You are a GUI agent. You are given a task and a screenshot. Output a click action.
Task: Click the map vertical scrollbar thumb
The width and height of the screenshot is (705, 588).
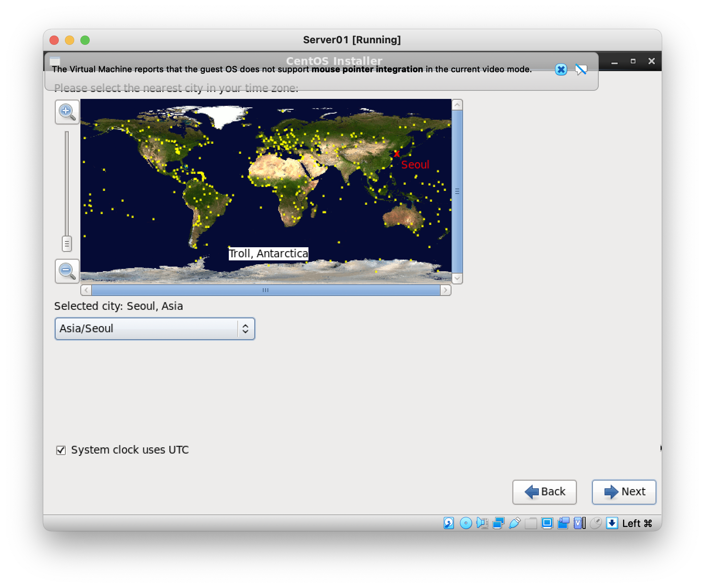457,191
